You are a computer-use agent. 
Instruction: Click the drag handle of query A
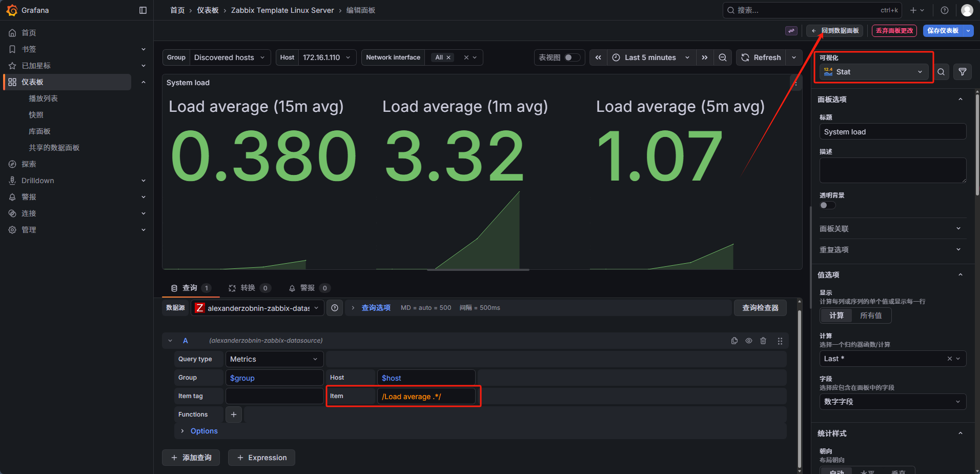780,341
